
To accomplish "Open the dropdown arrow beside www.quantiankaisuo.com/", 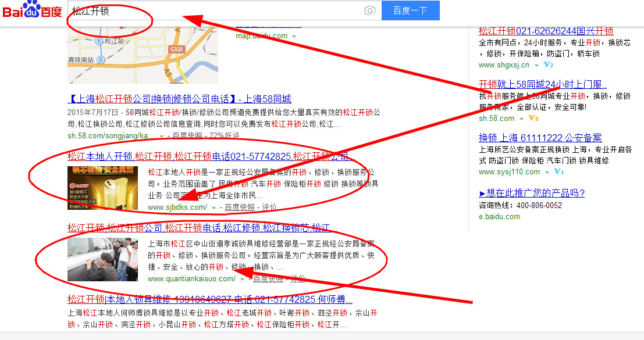I will [243, 280].
